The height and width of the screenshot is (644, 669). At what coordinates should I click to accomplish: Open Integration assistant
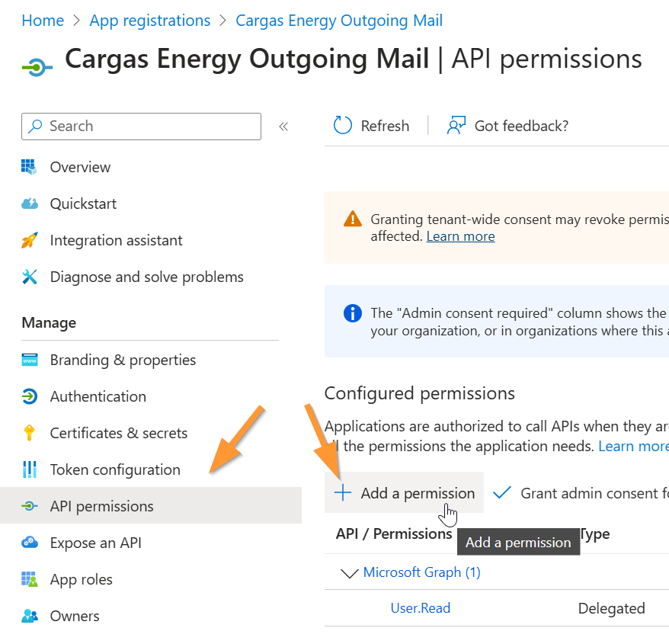pyautogui.click(x=116, y=240)
